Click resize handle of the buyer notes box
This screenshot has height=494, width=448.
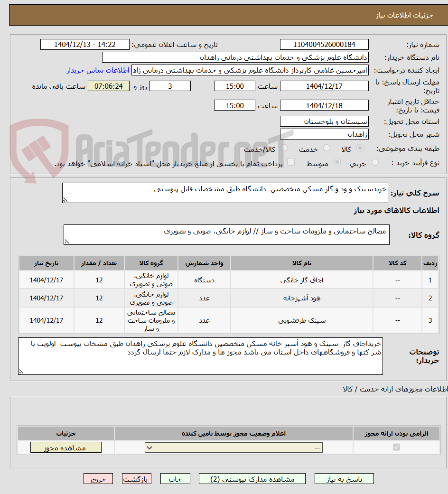21,372
